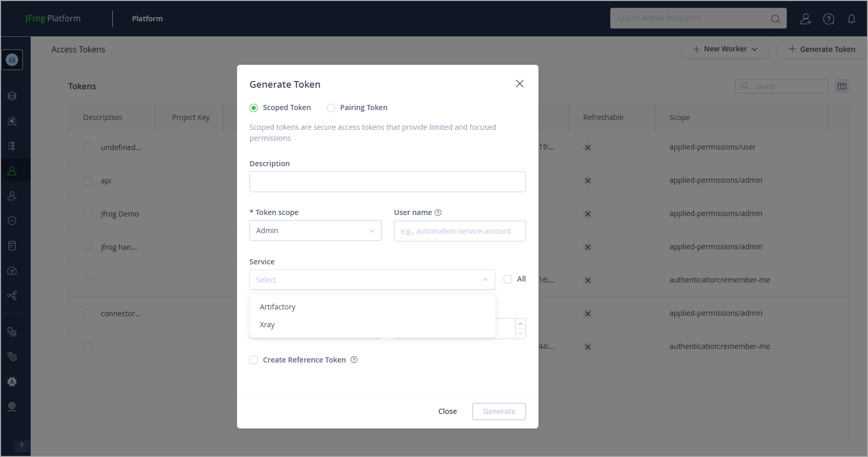Click the api row description text
868x457 pixels.
106,181
